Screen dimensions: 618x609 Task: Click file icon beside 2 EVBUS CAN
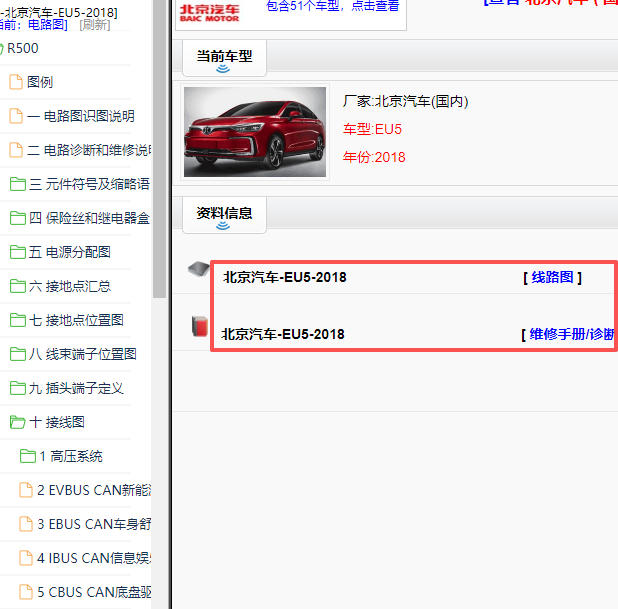26,490
